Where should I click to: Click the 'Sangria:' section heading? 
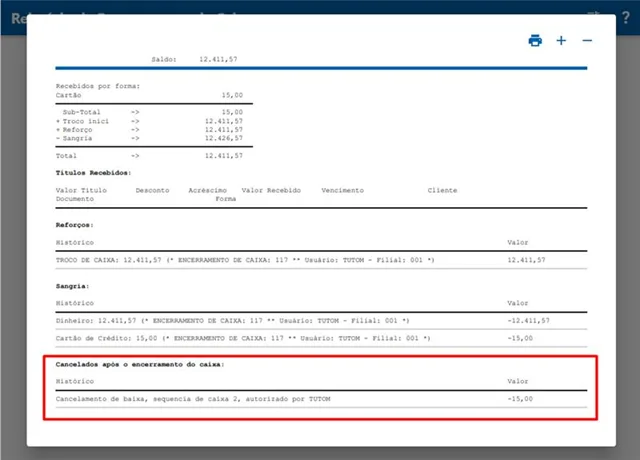click(x=73, y=287)
